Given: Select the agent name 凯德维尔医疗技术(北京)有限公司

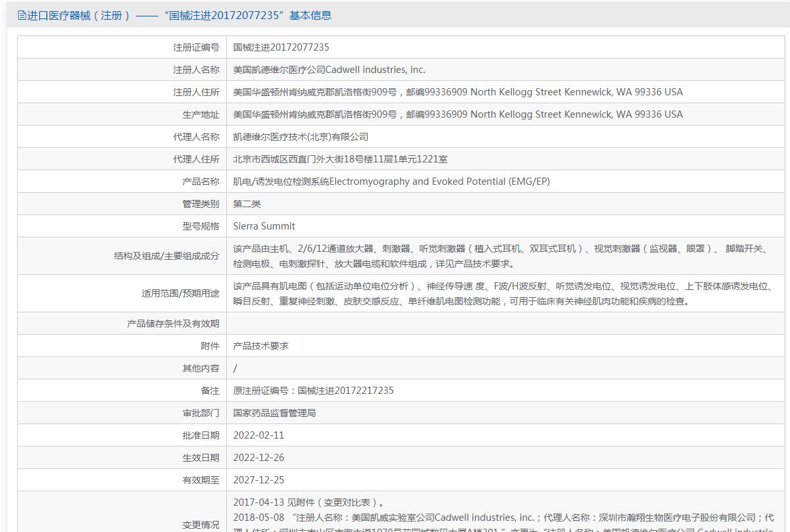Looking at the screenshot, I should (x=301, y=137).
